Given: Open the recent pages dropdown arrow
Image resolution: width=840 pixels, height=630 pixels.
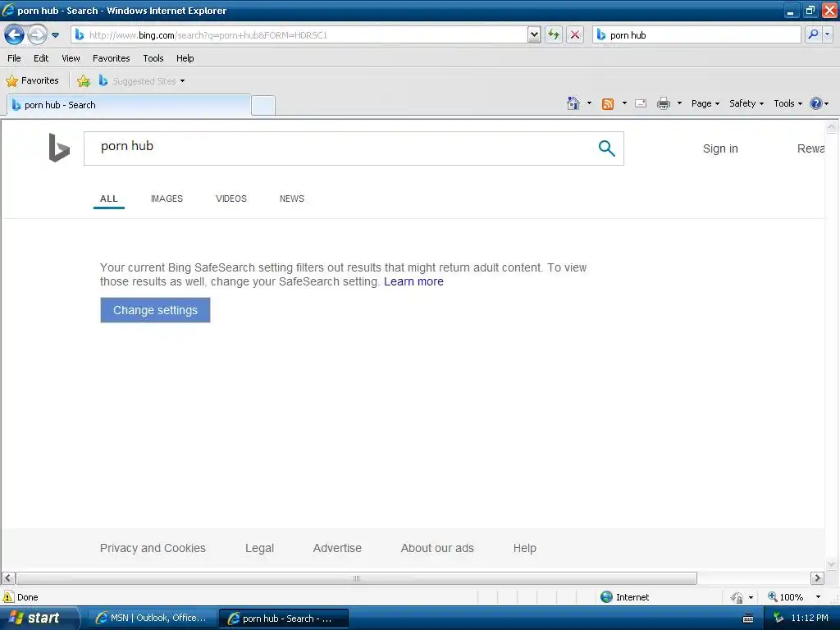Looking at the screenshot, I should 55,35.
